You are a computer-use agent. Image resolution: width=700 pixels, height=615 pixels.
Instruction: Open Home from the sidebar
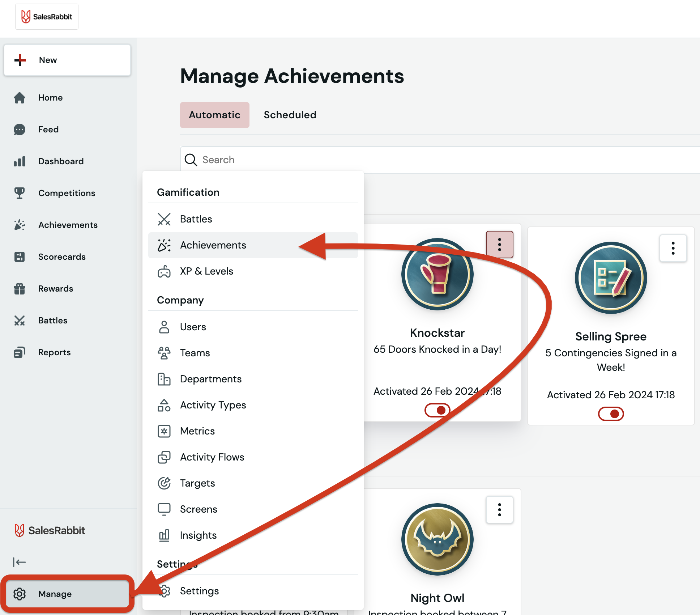(x=50, y=98)
